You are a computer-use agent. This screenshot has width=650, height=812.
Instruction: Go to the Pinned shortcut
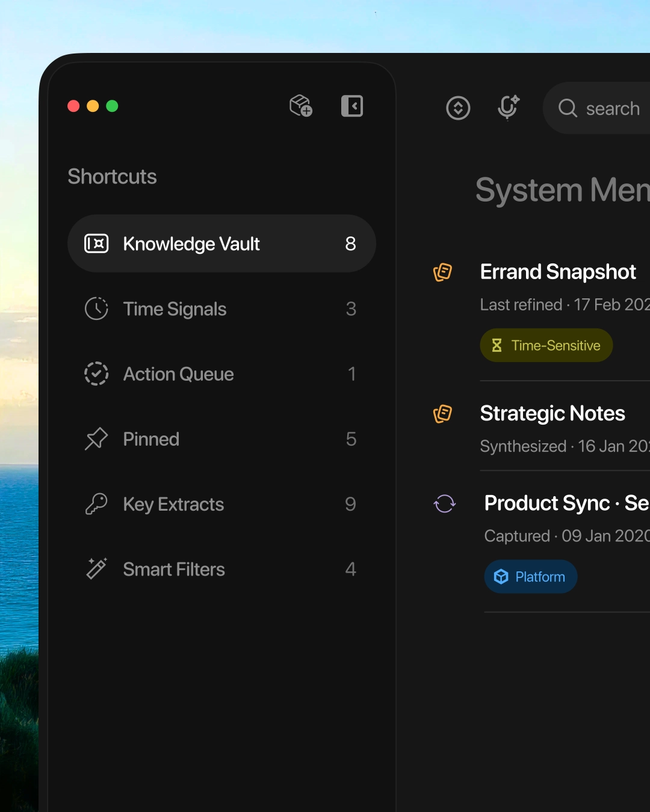(221, 439)
